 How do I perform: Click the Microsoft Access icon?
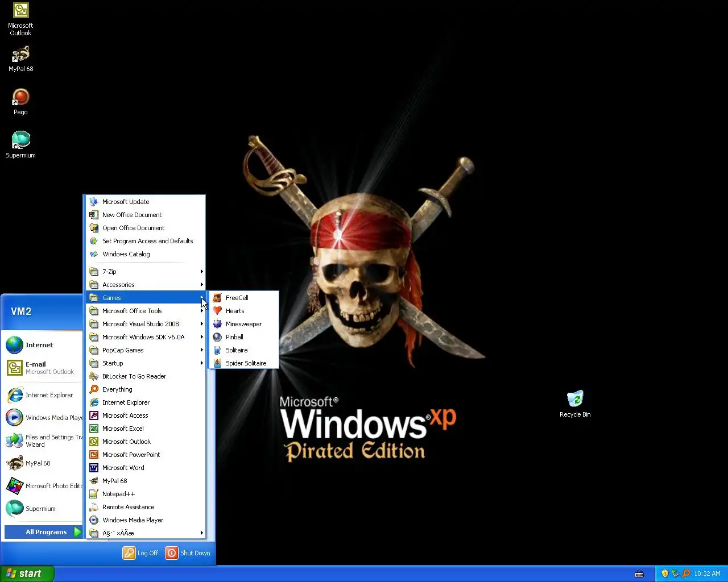94,415
